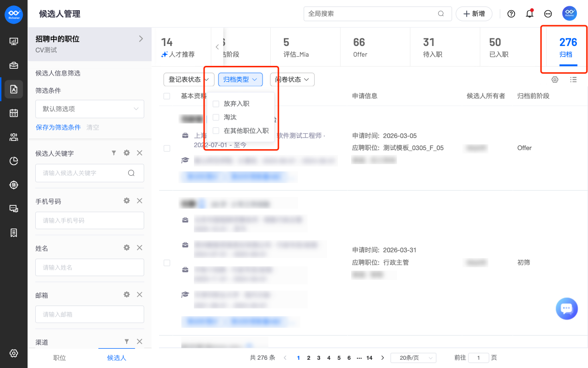
Task: Open table column settings gear icon
Action: point(555,79)
